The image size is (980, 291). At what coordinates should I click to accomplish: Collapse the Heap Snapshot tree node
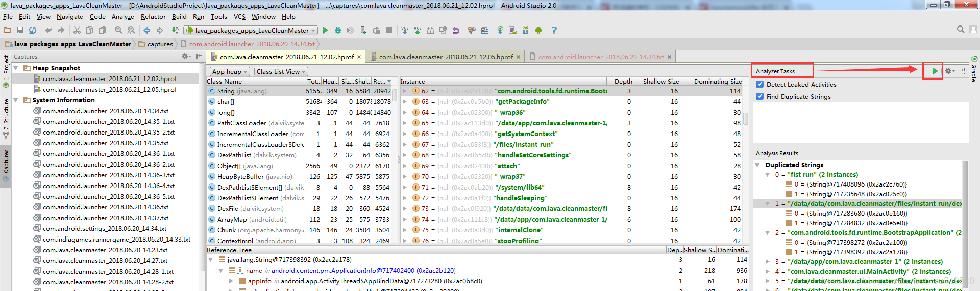click(16, 68)
